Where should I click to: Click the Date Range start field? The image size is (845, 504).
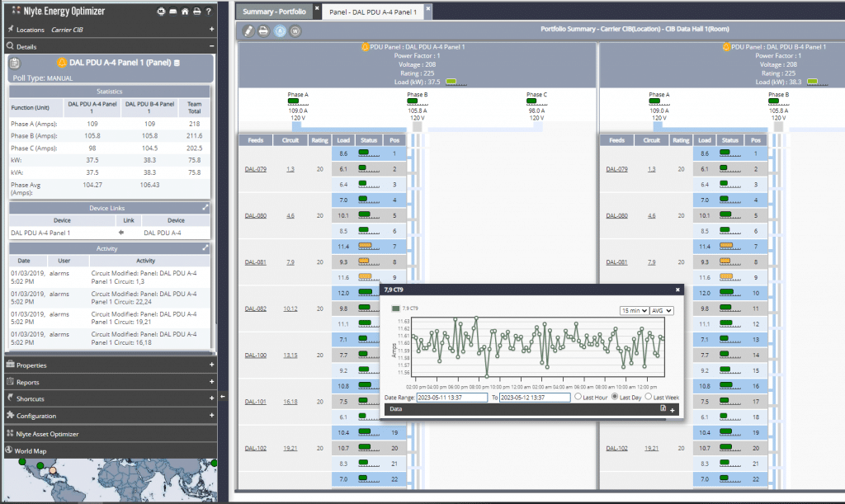tap(451, 398)
